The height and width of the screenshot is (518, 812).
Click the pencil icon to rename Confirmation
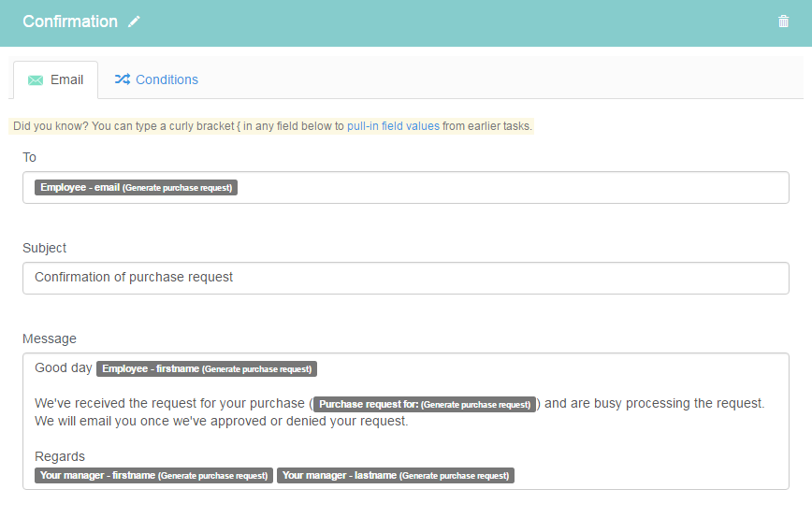point(134,22)
